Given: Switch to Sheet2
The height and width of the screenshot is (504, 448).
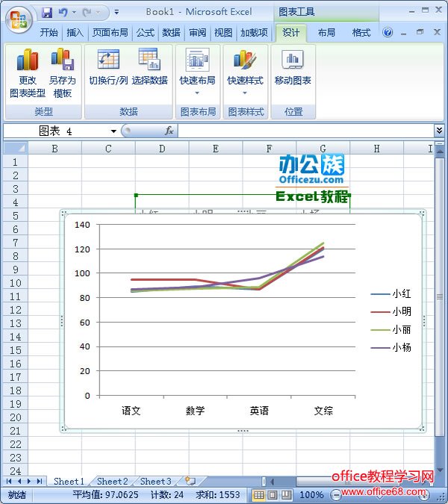Looking at the screenshot, I should pyautogui.click(x=113, y=481).
